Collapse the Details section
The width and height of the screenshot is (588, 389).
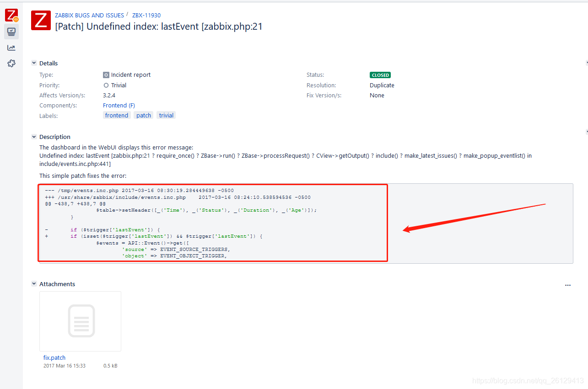point(34,63)
